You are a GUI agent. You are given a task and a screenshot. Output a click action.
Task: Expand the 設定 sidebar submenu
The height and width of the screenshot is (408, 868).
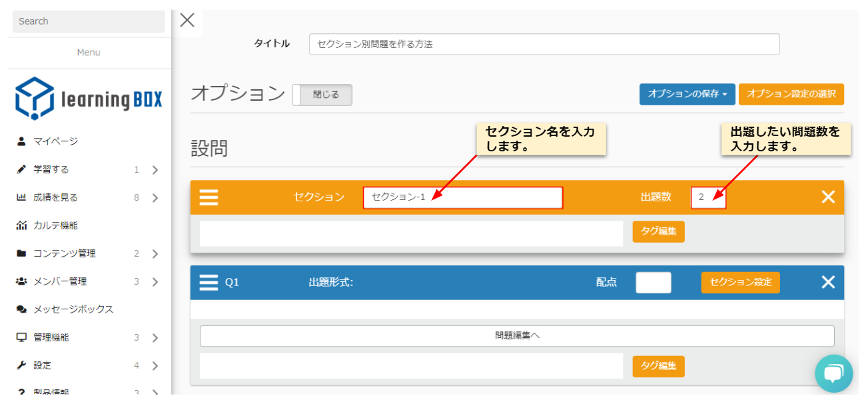point(155,366)
